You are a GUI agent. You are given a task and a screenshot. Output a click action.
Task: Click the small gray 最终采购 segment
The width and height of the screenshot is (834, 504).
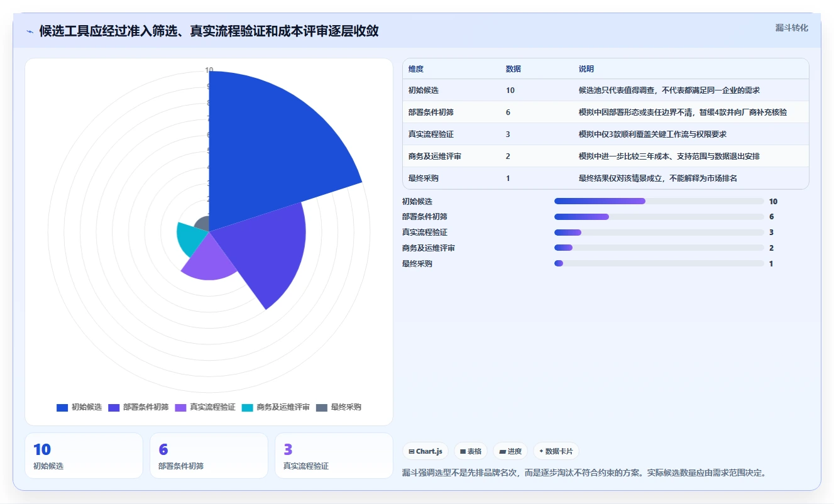[x=202, y=224]
